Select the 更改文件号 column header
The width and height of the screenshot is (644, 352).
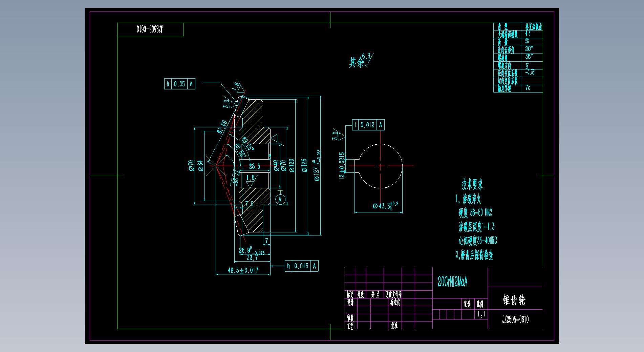tap(393, 295)
